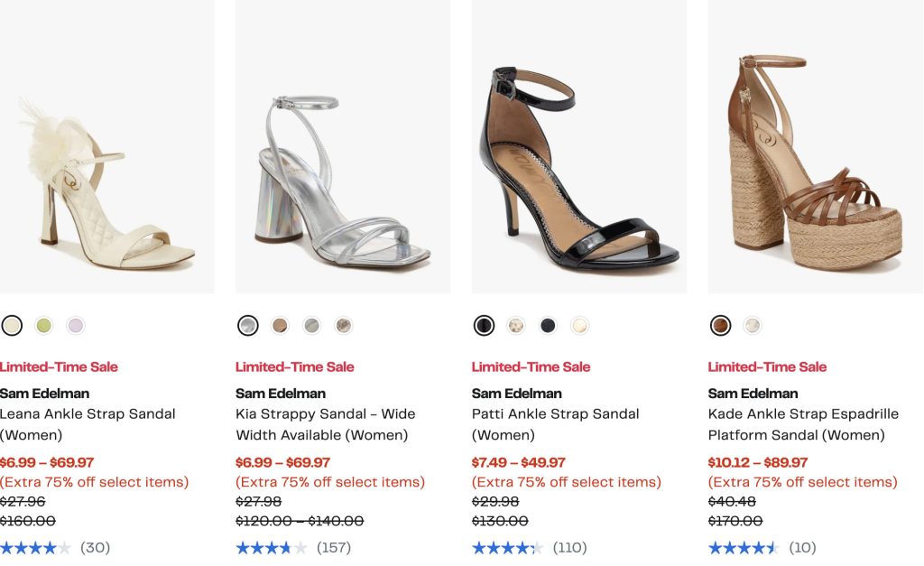Select the light beige Kade Espadrille swatch
Image resolution: width=924 pixels, height=566 pixels.
[753, 325]
